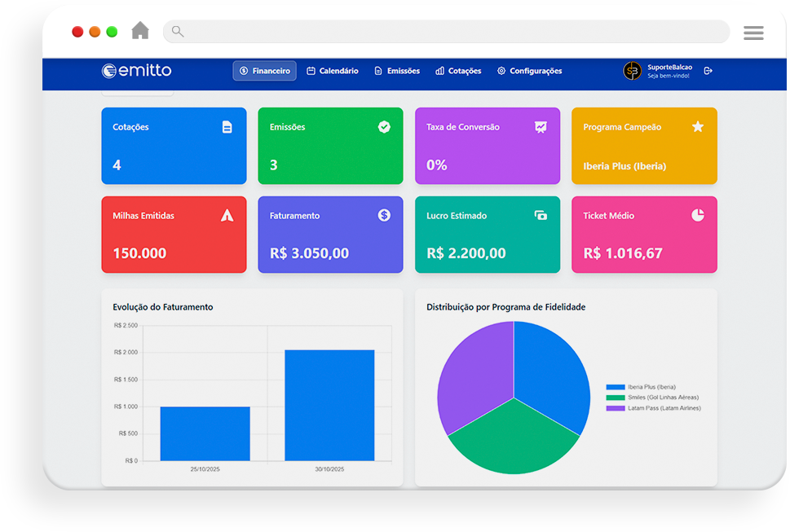Click the logout icon beside SuporteBalcao

click(x=708, y=71)
